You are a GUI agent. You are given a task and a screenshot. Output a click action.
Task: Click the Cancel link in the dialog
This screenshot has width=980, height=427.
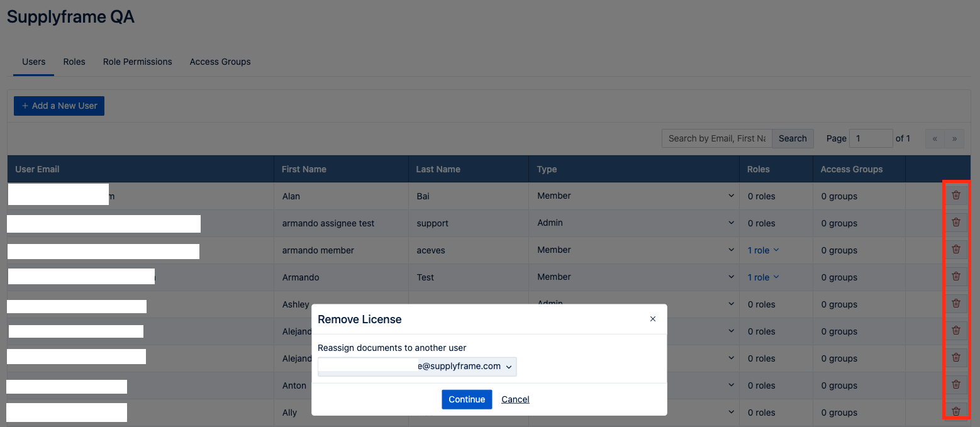(x=515, y=399)
